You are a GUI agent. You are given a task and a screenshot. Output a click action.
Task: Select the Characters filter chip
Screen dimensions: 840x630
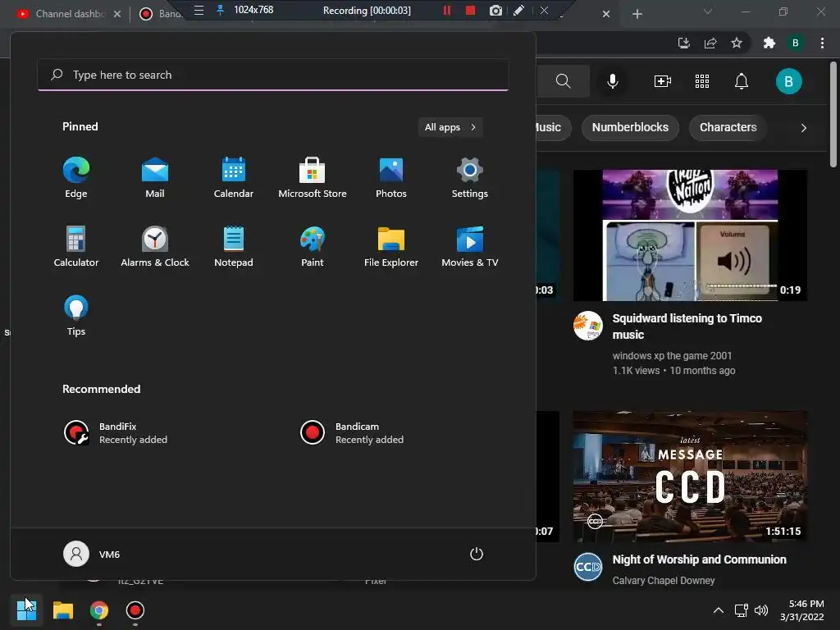(x=728, y=127)
